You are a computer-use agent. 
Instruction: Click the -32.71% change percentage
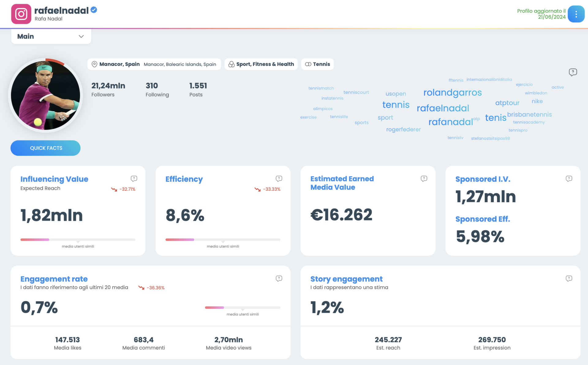127,189
